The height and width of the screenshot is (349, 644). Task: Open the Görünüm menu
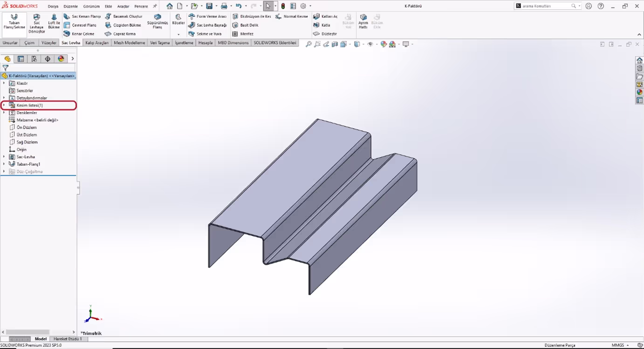(x=91, y=7)
